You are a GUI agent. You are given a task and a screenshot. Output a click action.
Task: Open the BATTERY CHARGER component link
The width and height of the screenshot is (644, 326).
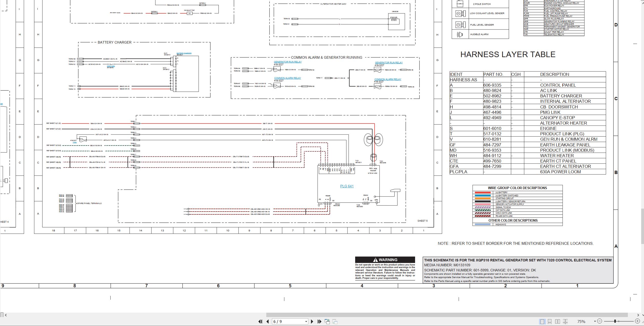coord(184,53)
